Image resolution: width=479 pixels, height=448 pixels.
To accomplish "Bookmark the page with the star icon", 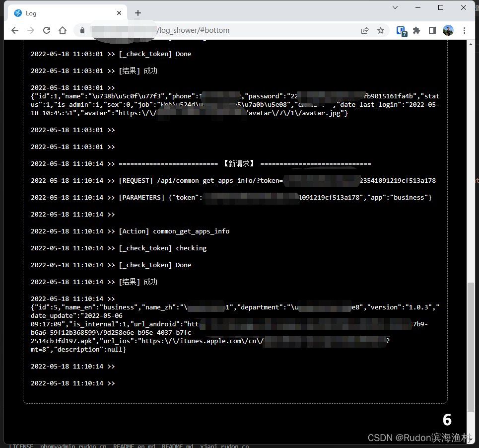I will 381,30.
